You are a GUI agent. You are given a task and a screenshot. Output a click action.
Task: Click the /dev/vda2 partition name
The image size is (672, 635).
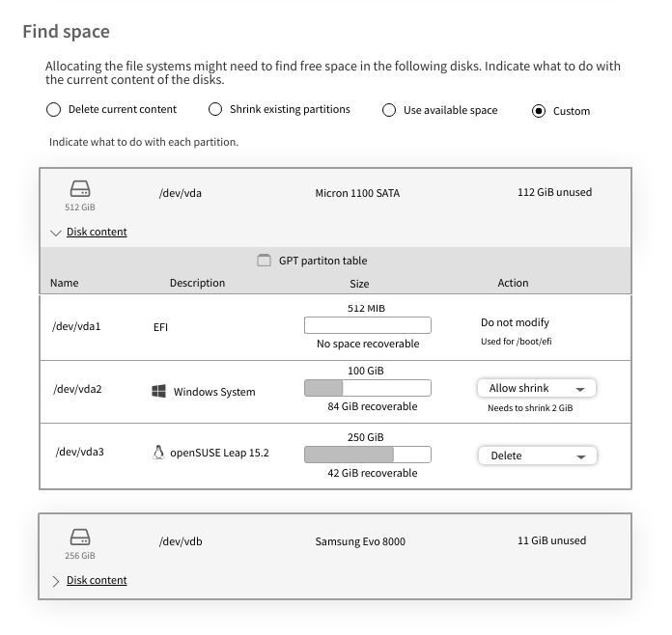click(x=77, y=389)
